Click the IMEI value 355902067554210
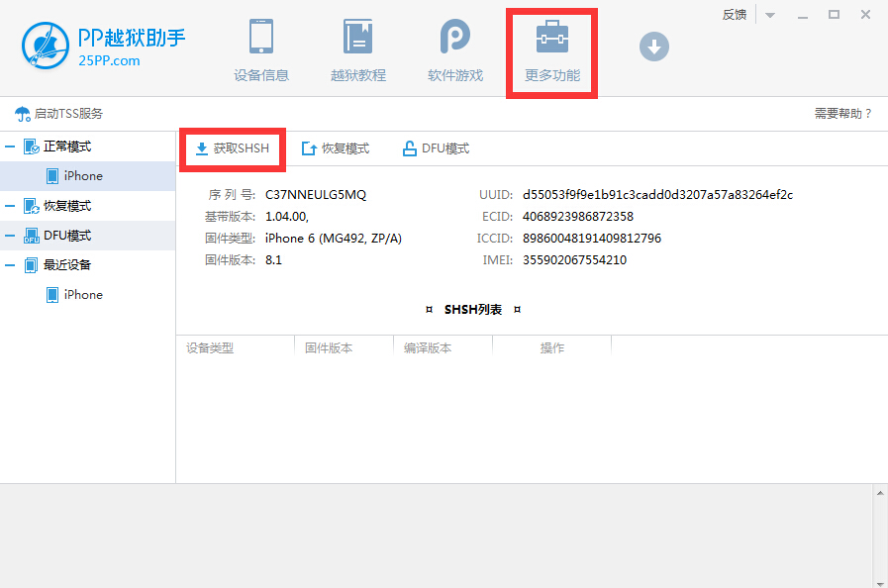 [x=574, y=260]
